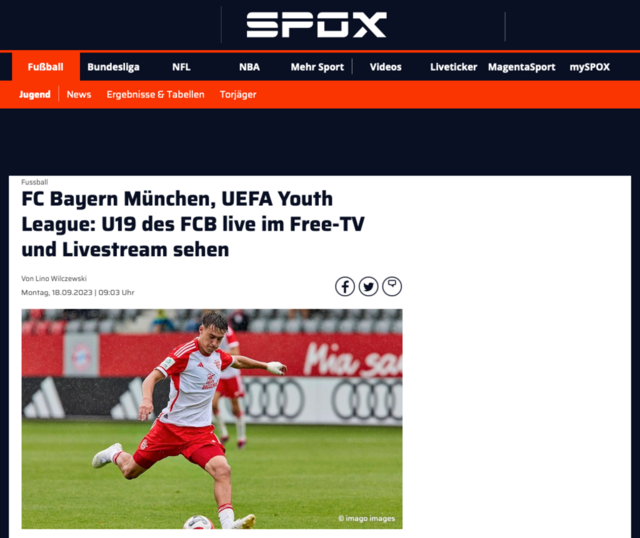Share article via Twitter icon
The image size is (640, 538).
coord(369,286)
